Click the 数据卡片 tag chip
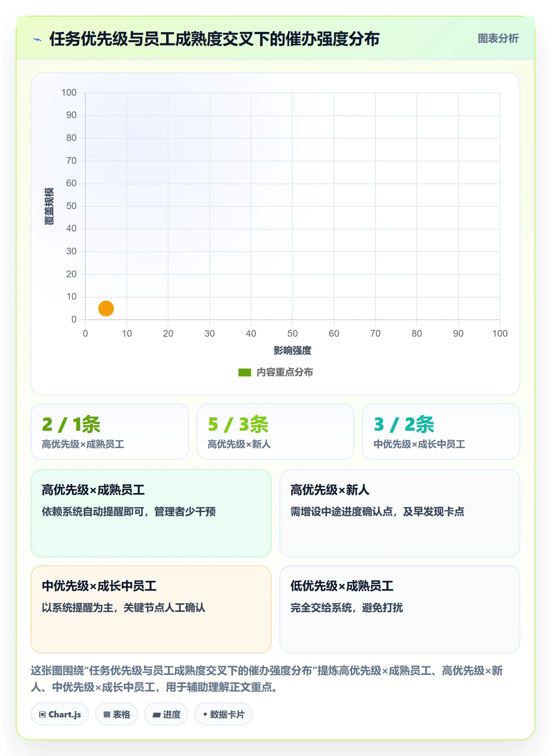This screenshot has width=551, height=756. coord(224,714)
